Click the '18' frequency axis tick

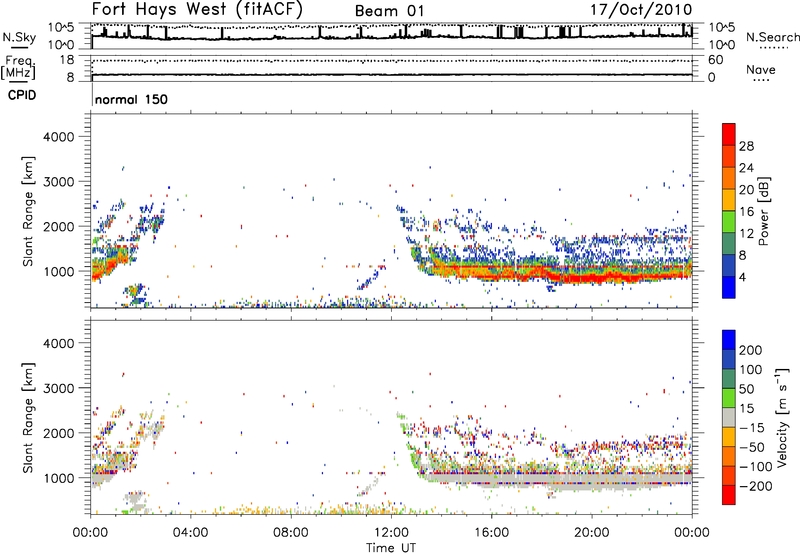(67, 60)
